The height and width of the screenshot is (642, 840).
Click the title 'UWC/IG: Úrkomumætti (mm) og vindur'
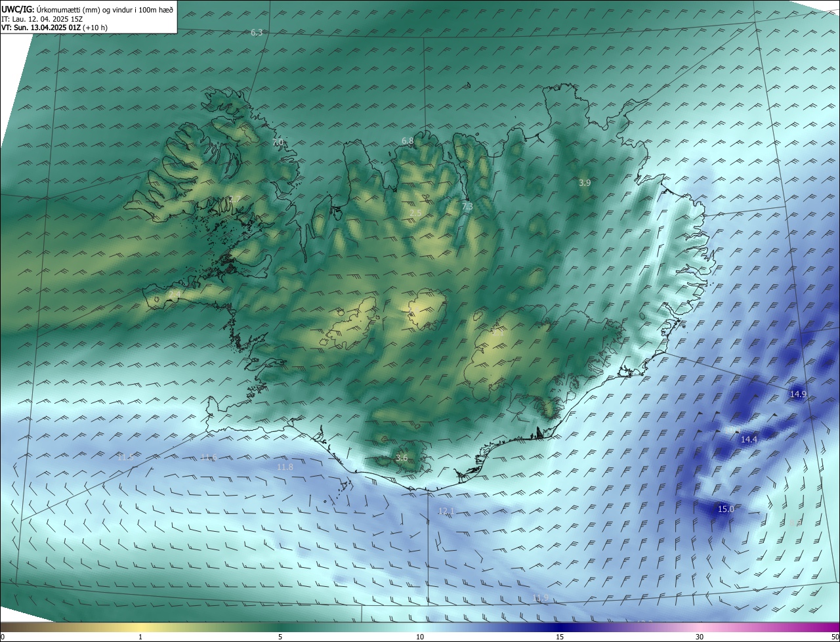click(88, 11)
